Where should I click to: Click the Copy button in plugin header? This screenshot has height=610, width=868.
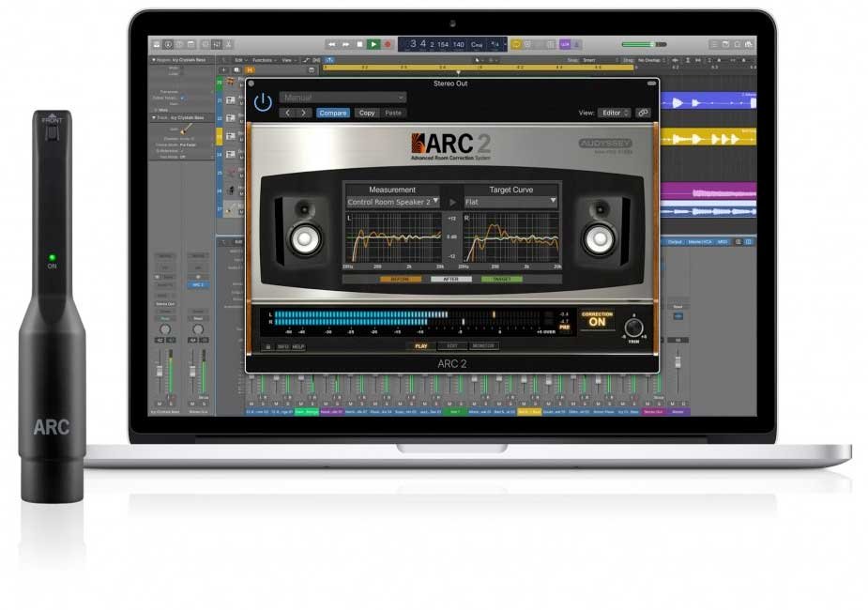coord(367,113)
